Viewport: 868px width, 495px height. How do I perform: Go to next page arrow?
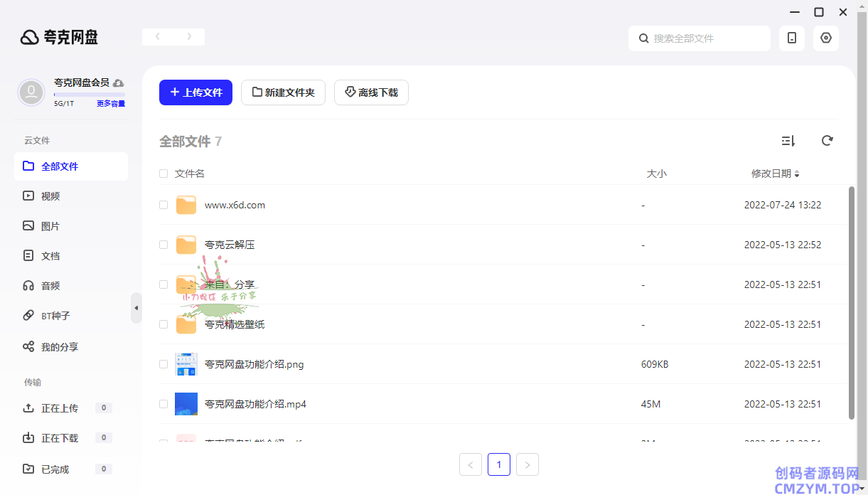point(527,465)
